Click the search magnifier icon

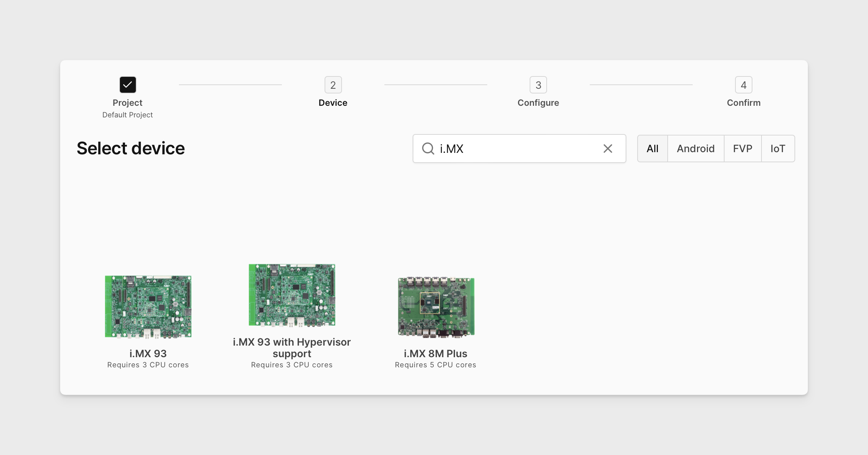428,149
